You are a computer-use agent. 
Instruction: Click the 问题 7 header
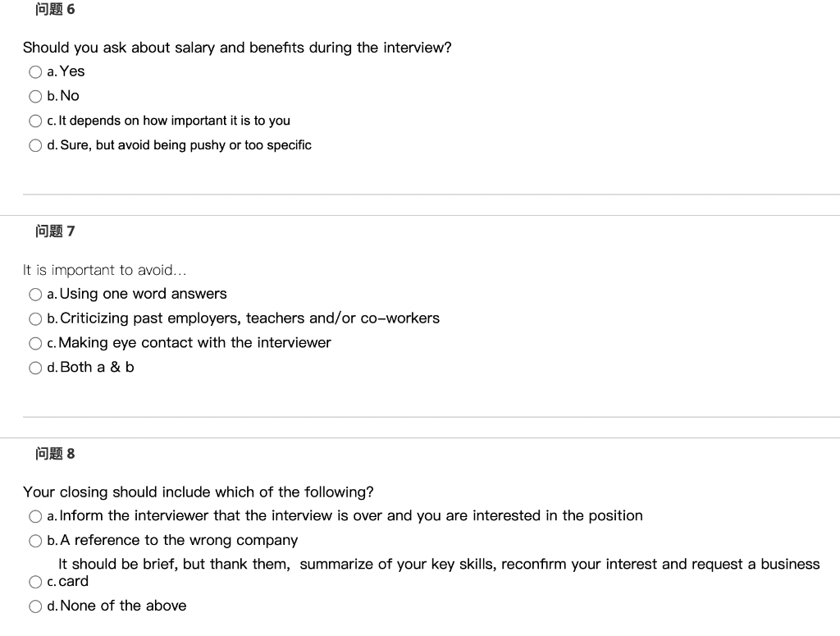pos(55,231)
